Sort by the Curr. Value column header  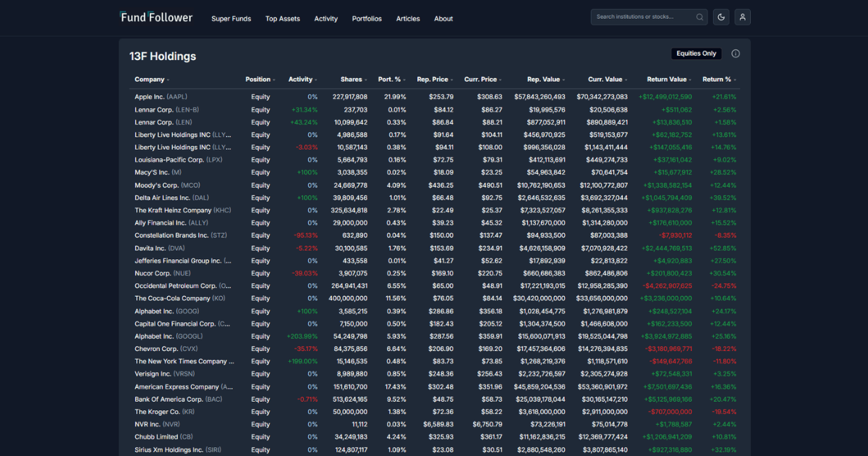point(608,80)
